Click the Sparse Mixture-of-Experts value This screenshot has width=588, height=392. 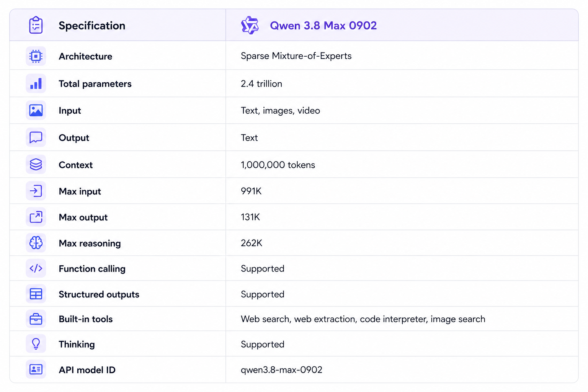tap(296, 56)
